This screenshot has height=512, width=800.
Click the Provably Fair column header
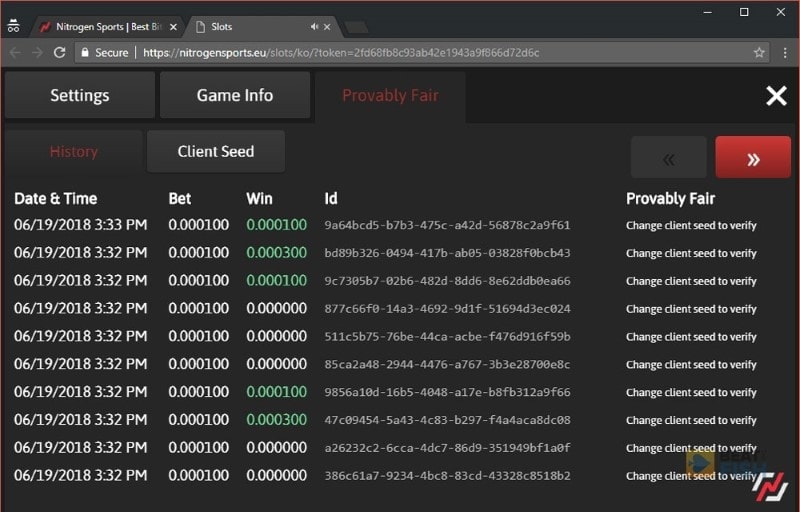[x=670, y=198]
